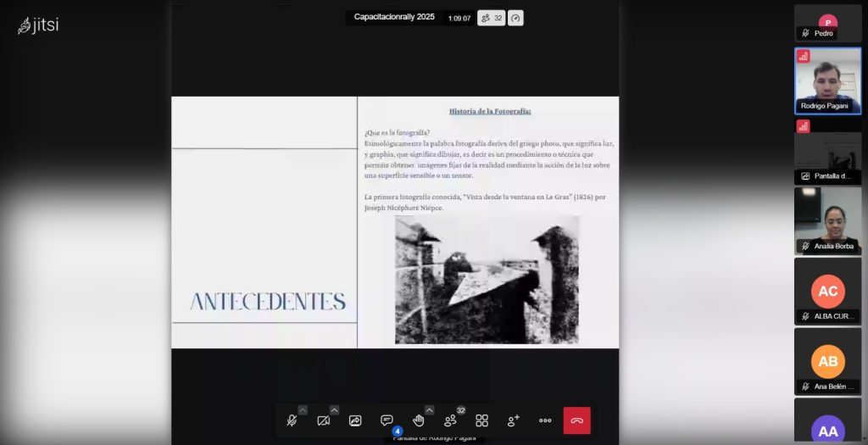
Task: Hang up and leave the call
Action: pyautogui.click(x=576, y=420)
